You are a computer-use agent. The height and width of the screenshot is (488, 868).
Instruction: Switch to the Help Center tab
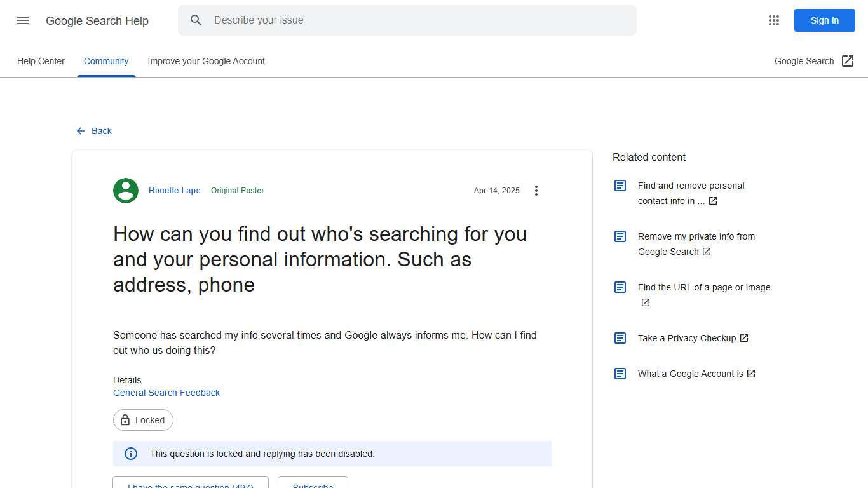pos(41,61)
